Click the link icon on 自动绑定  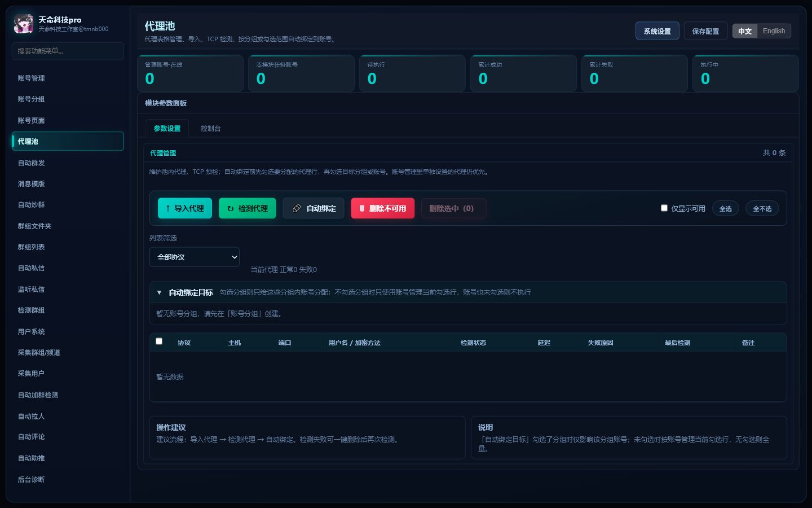pyautogui.click(x=297, y=208)
